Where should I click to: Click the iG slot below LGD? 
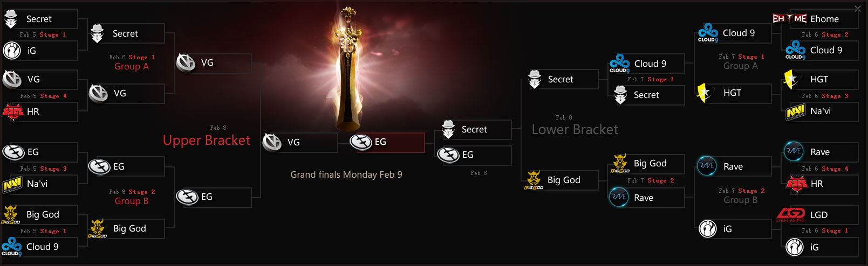point(820,247)
